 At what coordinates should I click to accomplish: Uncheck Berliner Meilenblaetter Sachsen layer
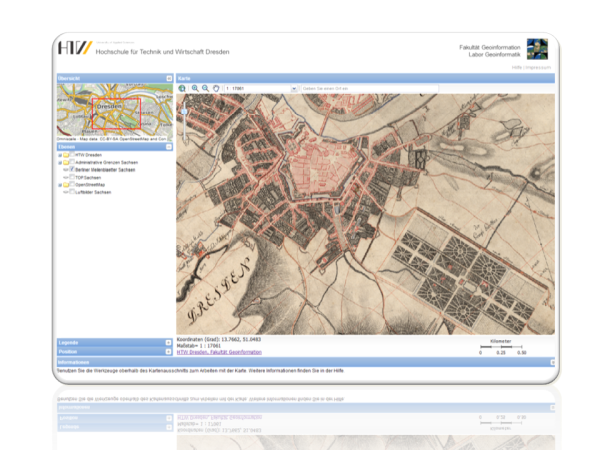coord(72,169)
